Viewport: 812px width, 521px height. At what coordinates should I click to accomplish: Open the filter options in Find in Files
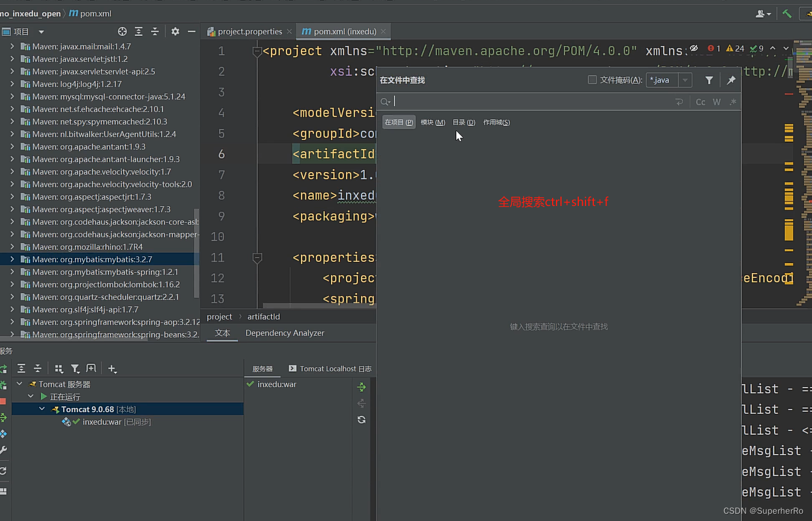709,80
